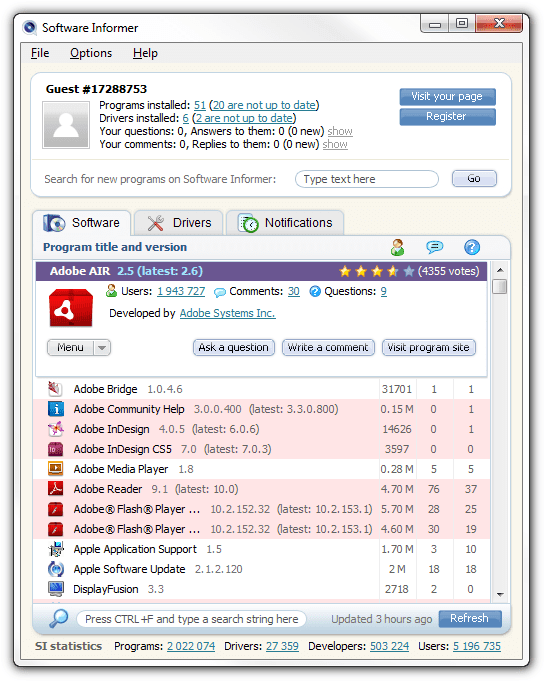Viewport: 544px width, 681px height.
Task: Click the Adobe AIR red program icon
Action: 71,308
